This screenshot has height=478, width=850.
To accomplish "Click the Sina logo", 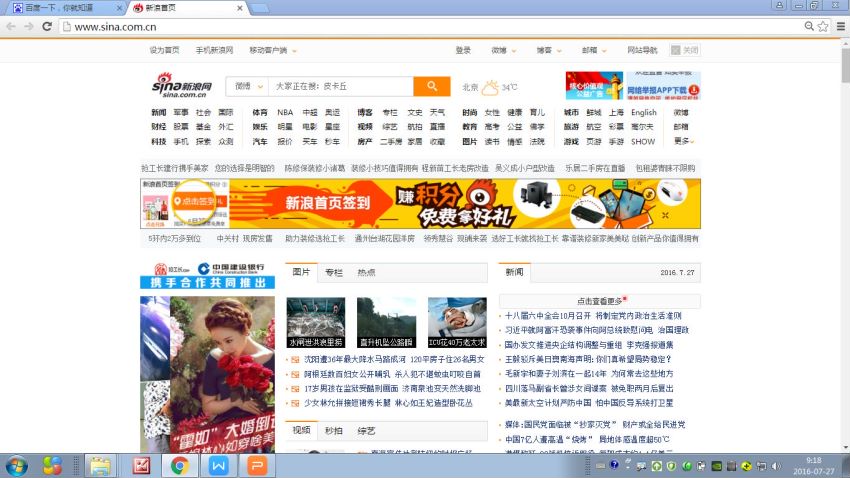I will (182, 85).
